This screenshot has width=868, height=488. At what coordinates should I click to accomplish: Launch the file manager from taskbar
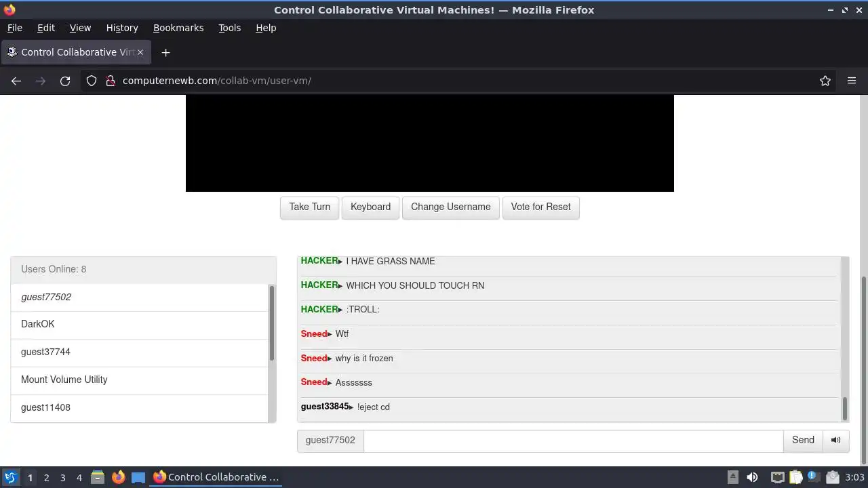[x=98, y=477]
